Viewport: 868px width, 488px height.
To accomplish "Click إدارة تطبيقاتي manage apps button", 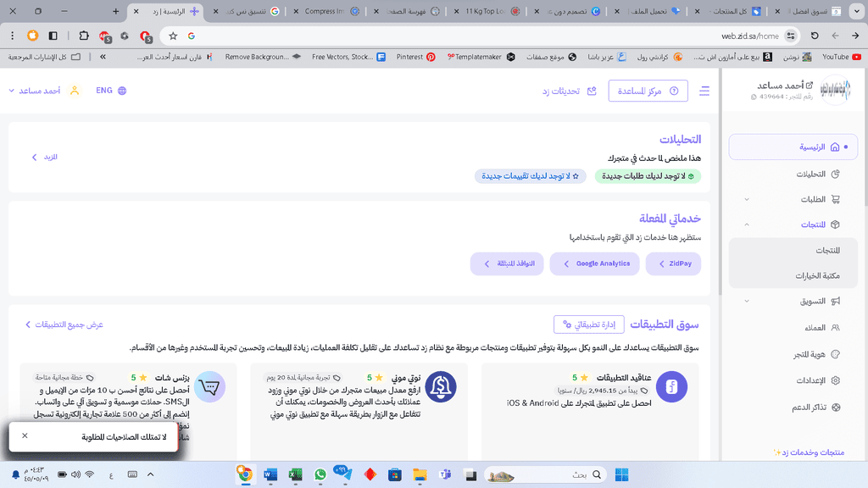I will coord(589,324).
